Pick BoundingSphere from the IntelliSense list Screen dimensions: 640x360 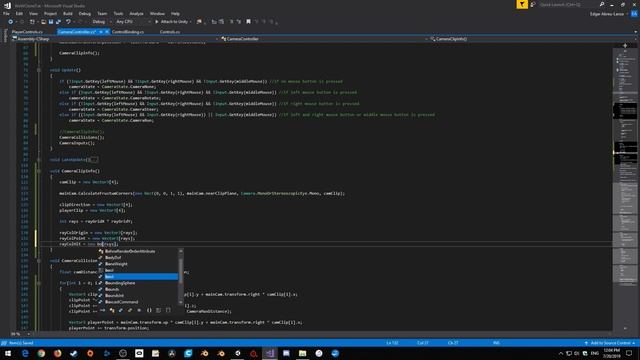pos(120,283)
